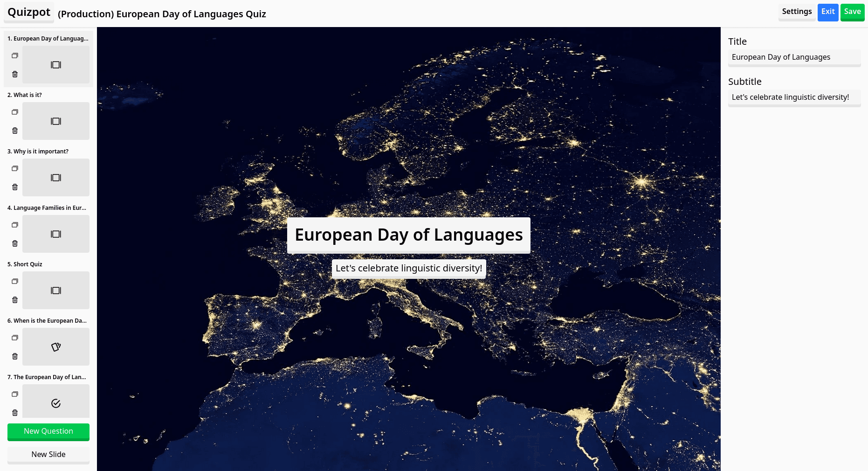Viewport: 868px width, 471px height.
Task: Duplicate the "Short Quiz" slide
Action: coord(15,281)
